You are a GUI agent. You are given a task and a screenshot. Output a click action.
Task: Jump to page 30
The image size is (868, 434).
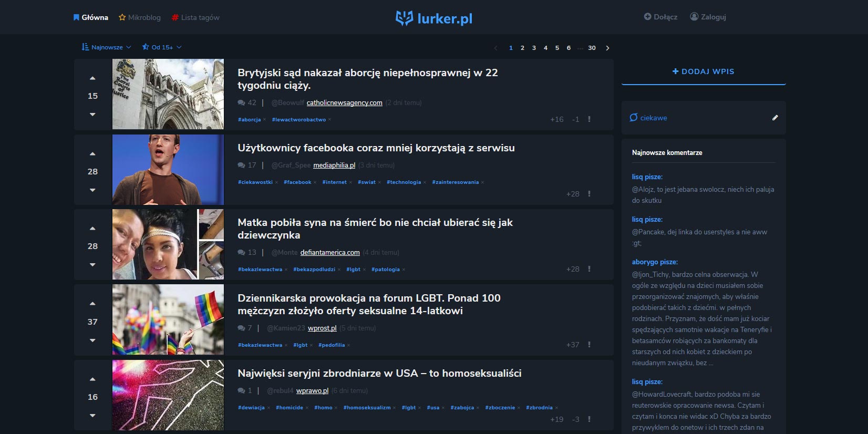[x=592, y=48]
